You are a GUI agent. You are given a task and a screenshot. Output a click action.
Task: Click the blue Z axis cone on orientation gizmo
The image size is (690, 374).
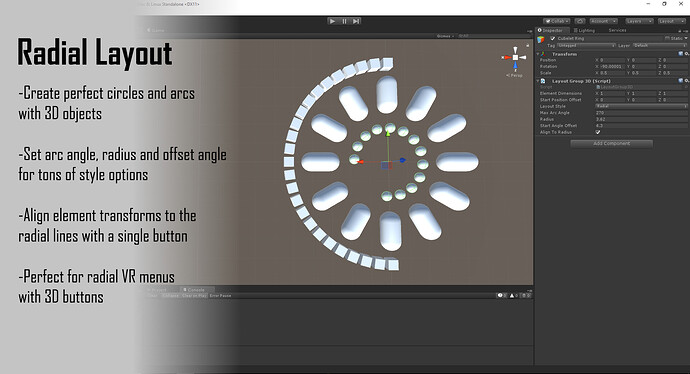(x=515, y=66)
